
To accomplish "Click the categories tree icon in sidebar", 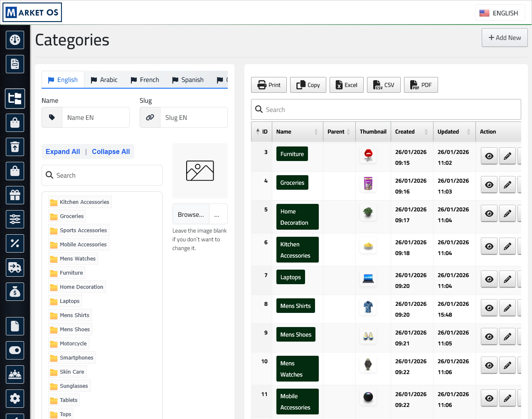I will point(15,99).
